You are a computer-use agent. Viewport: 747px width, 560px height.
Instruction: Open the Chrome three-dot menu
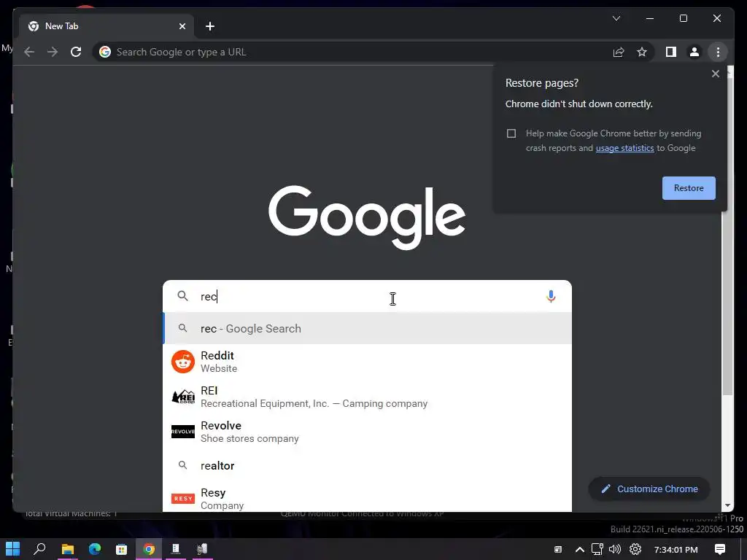point(718,52)
